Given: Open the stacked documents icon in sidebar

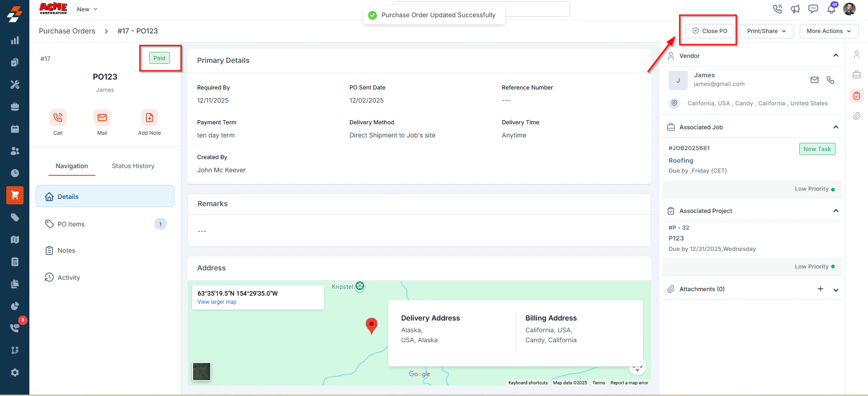Looking at the screenshot, I should pyautogui.click(x=15, y=284).
